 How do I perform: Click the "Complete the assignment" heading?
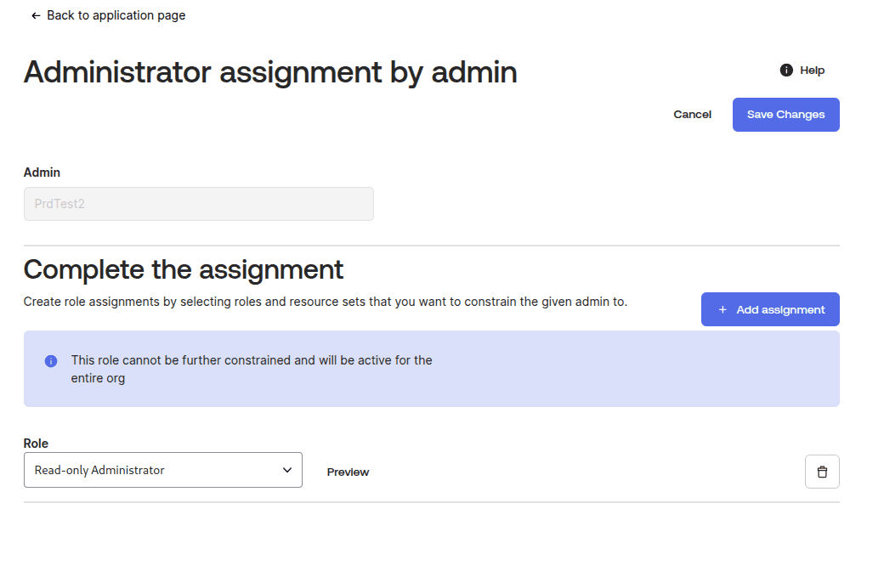(x=184, y=269)
